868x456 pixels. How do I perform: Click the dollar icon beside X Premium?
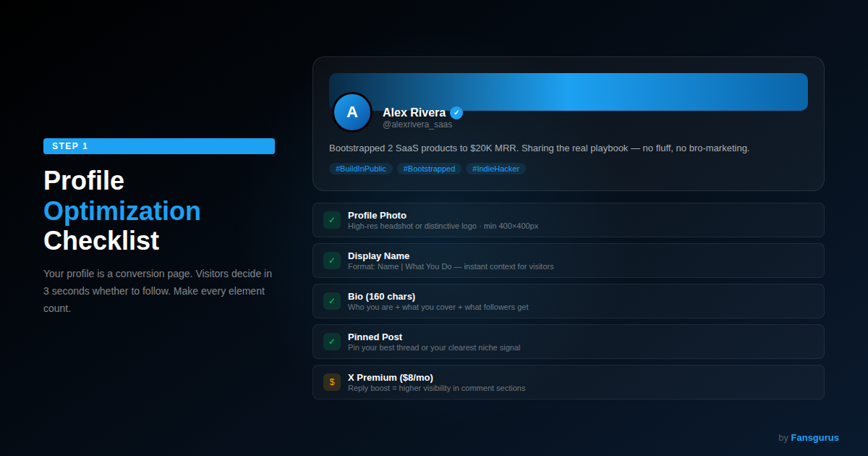tap(331, 381)
